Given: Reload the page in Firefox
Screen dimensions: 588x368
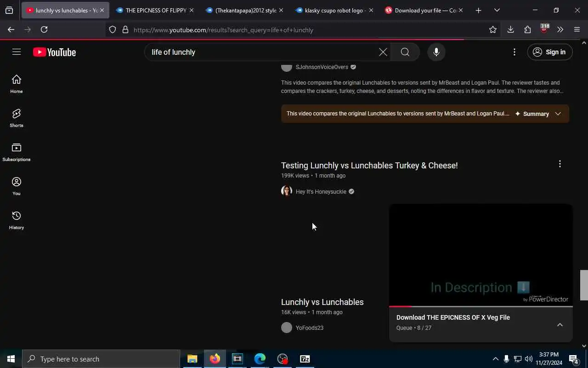Looking at the screenshot, I should (44, 29).
